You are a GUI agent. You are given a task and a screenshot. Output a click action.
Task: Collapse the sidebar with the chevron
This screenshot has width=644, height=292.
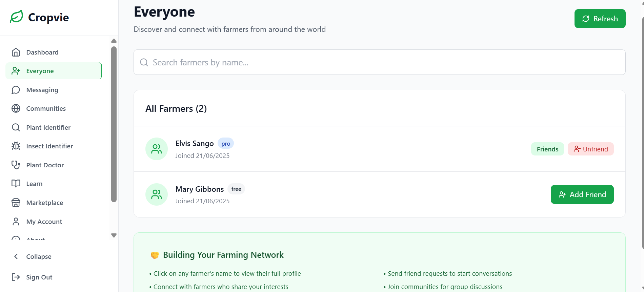16,256
